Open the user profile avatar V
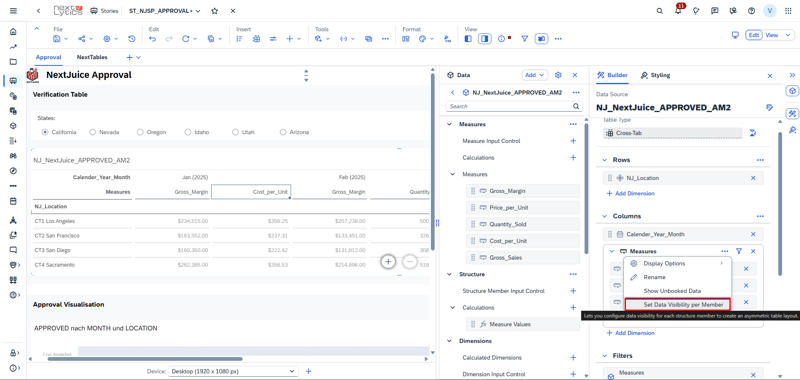 [769, 11]
